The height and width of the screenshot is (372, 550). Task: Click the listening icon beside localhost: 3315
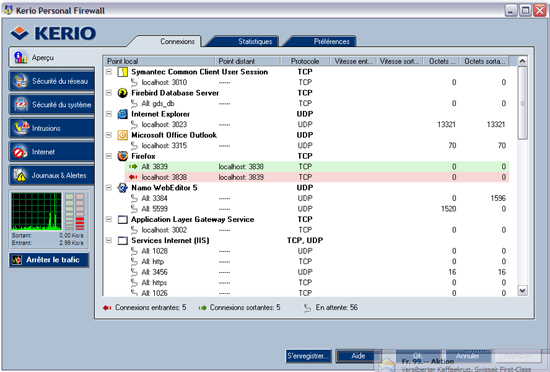point(134,146)
